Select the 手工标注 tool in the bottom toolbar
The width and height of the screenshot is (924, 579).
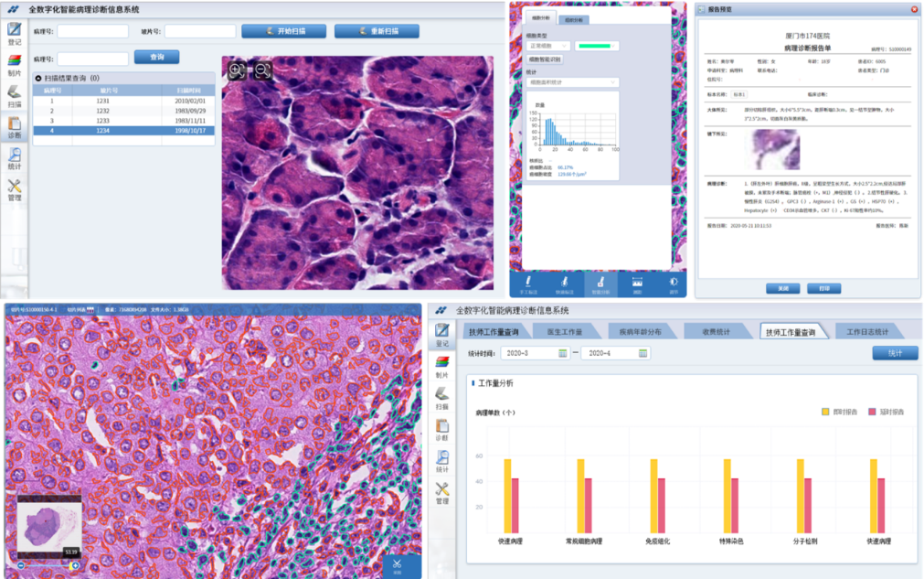click(529, 284)
